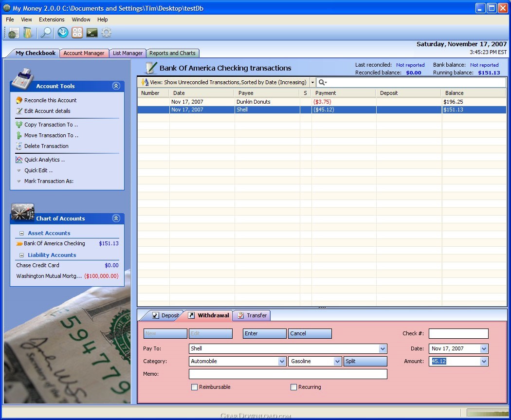Expand the Automobile category dropdown
This screenshot has width=511, height=420.
[282, 361]
